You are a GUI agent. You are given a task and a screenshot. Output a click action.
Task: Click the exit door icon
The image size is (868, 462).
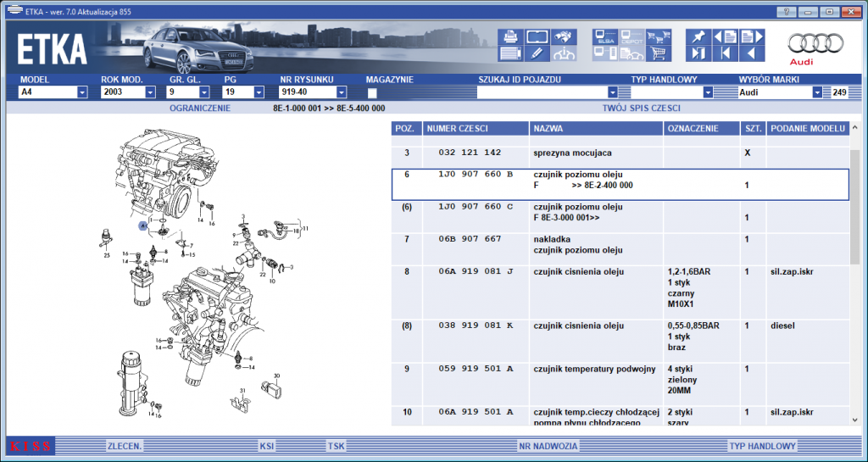tap(698, 53)
